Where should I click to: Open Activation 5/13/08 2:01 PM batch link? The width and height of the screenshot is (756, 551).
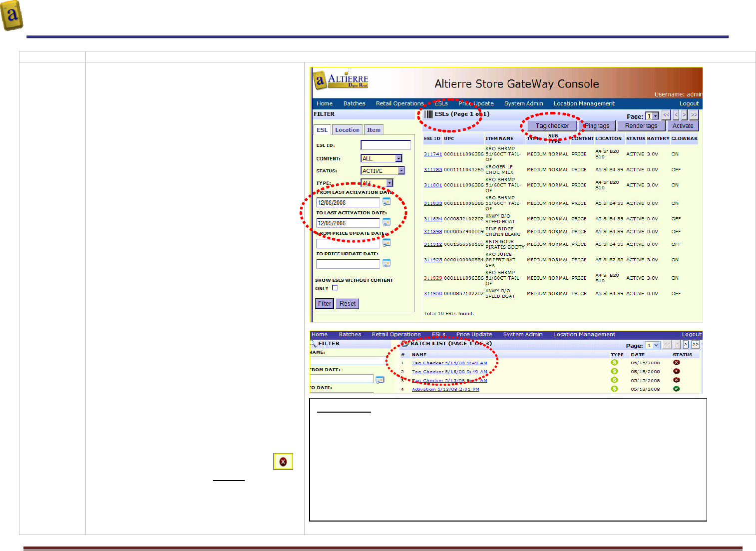coord(445,389)
